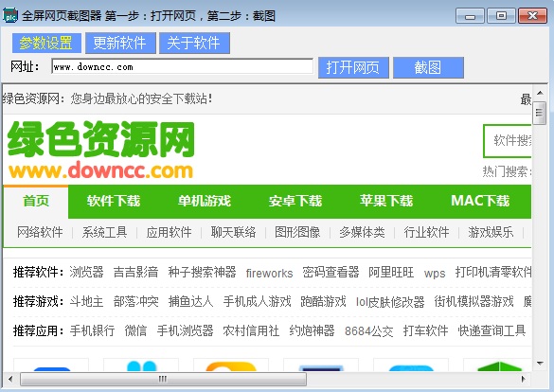Select the 首页 navigation tab

coord(36,202)
